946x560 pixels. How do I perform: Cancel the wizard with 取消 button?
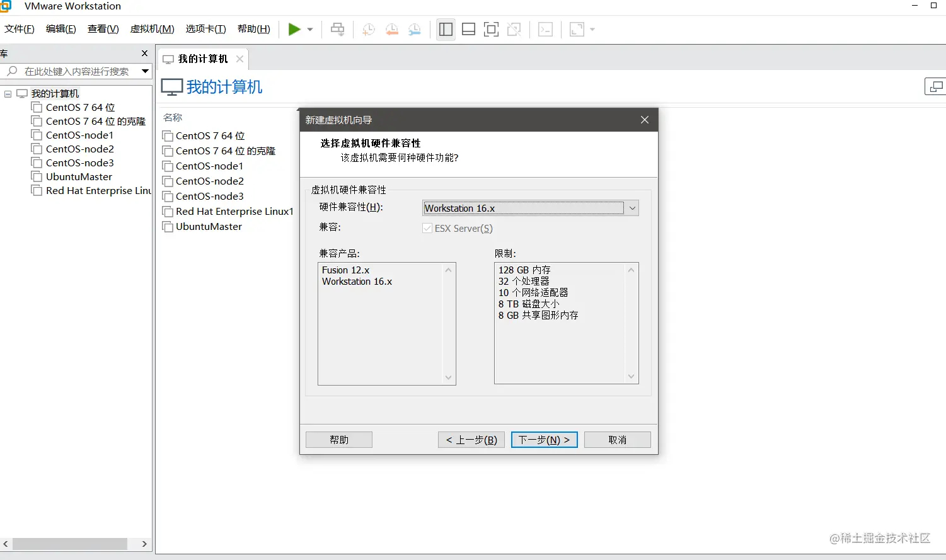[x=618, y=440]
